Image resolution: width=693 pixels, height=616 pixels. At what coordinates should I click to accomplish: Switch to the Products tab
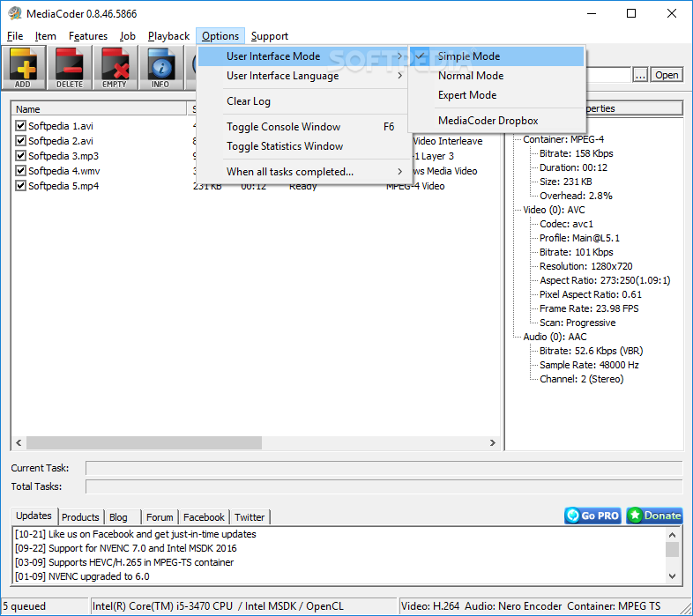tap(80, 517)
